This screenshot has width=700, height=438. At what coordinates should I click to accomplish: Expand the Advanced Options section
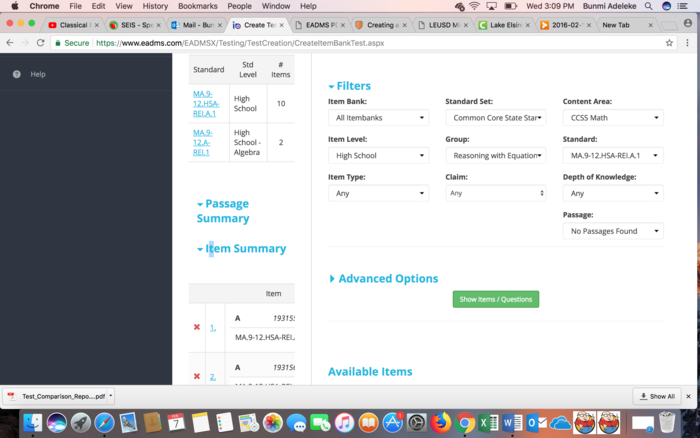(x=384, y=279)
